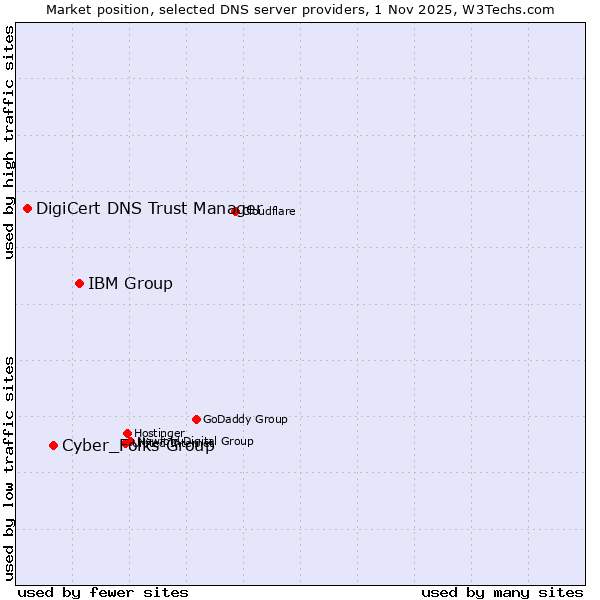Select the GoDaddy Group red marker
The height and width of the screenshot is (600, 600).
196,419
